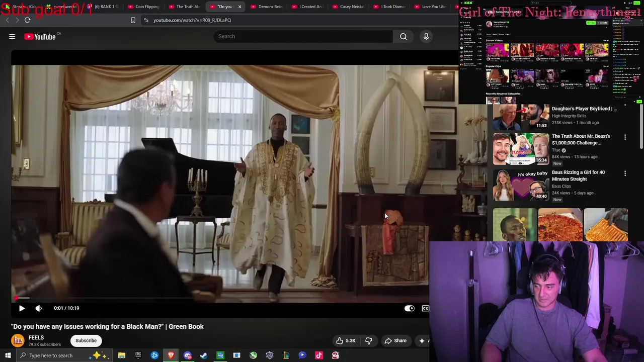Open Daughter's Player Boyfriend video title
Viewport: 644px width, 362px height.
point(584,109)
